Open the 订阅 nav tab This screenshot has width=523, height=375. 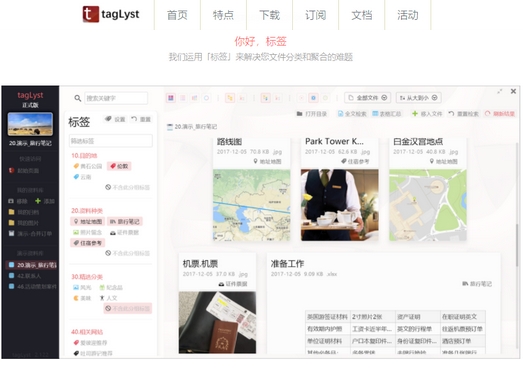tap(316, 15)
